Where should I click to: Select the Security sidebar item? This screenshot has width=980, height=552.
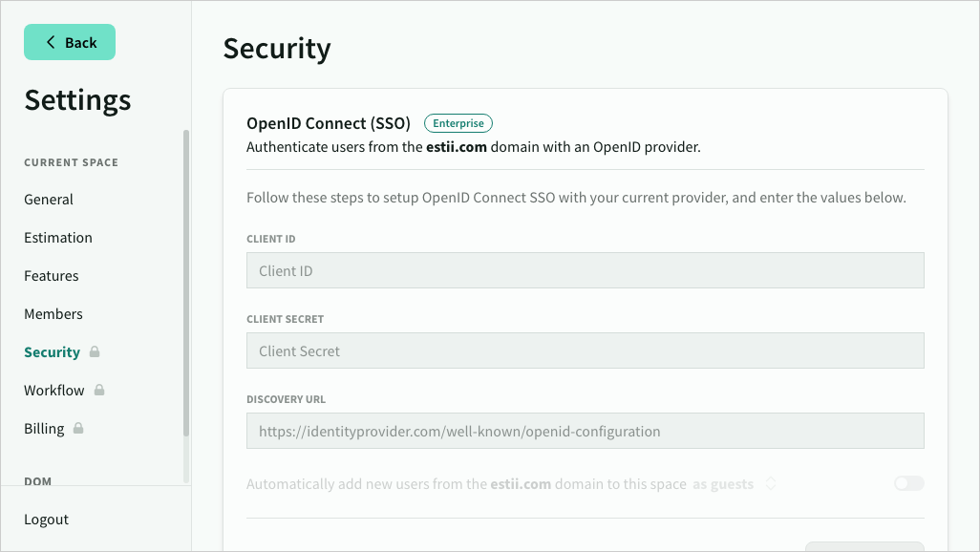pos(53,352)
